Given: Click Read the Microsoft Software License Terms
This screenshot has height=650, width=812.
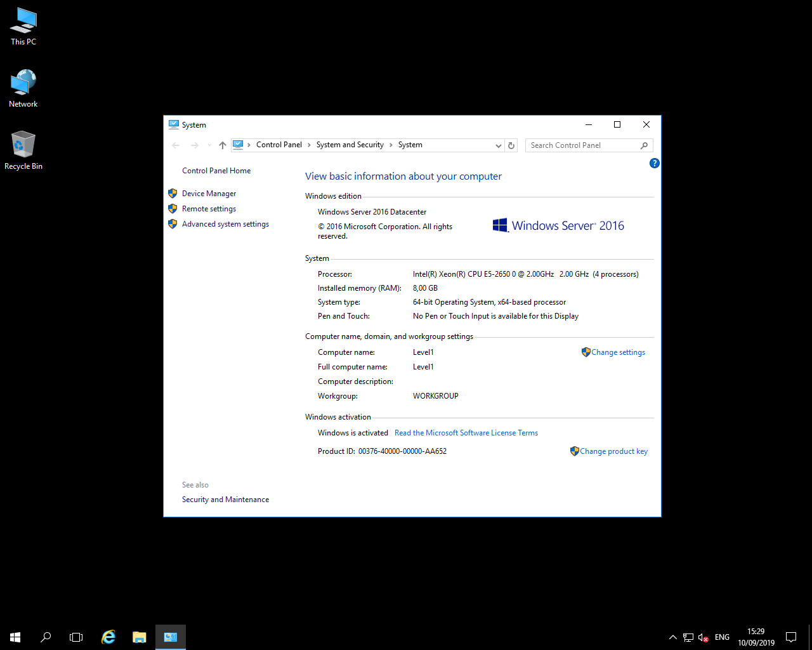Looking at the screenshot, I should point(466,432).
